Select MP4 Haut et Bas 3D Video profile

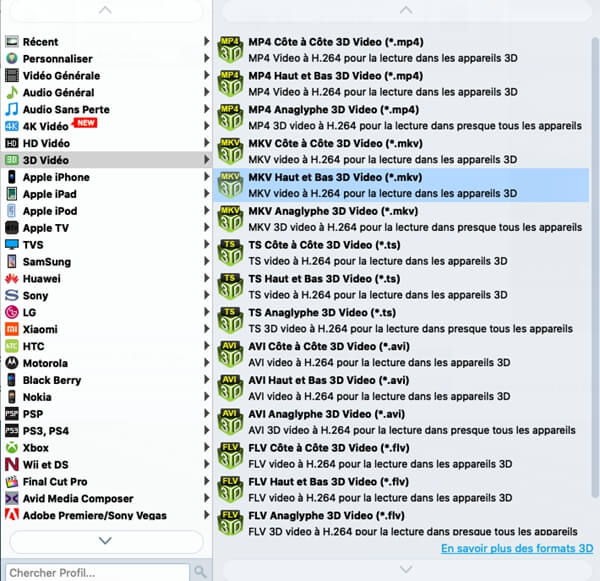pyautogui.click(x=401, y=83)
